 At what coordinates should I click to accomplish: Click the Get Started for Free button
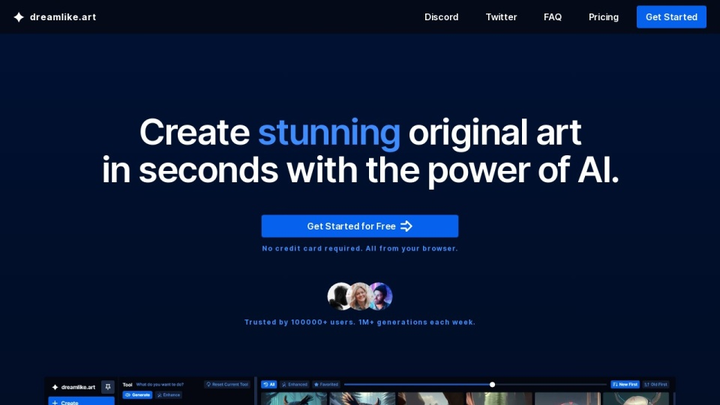pos(359,226)
